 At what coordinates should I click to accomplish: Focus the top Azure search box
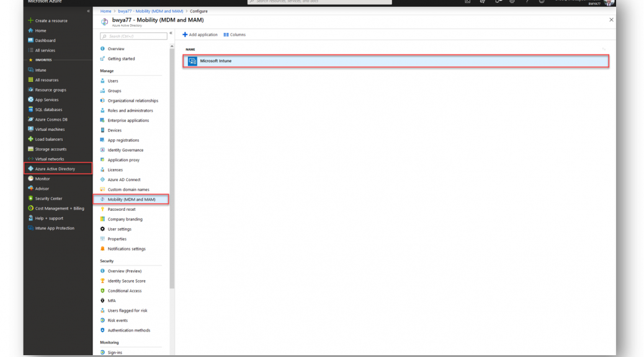320,2
